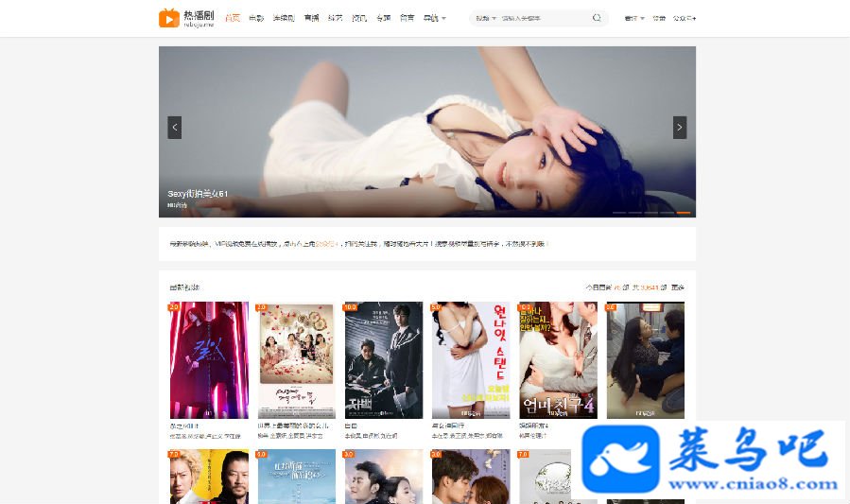Click the 自白 title under the third poster
This screenshot has width=850, height=504.
click(x=351, y=426)
